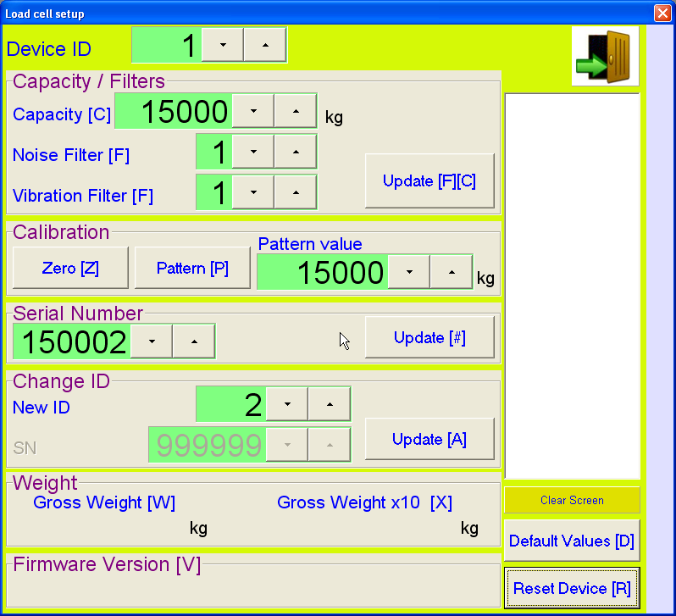Viewport: 676px width, 616px height.
Task: Click Reset Device [R] button
Action: click(572, 588)
